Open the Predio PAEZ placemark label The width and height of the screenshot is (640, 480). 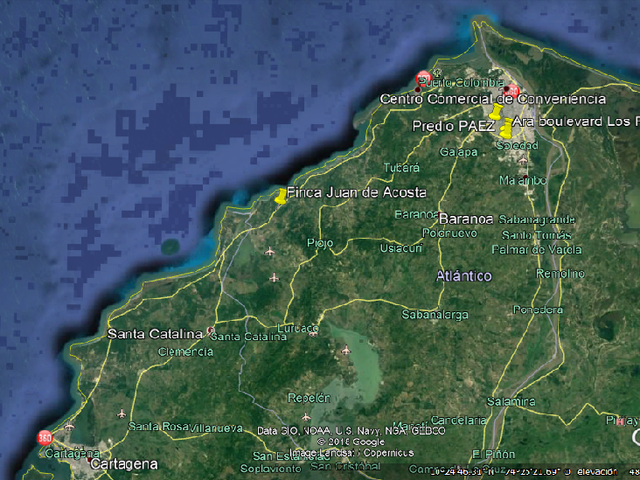click(x=453, y=126)
